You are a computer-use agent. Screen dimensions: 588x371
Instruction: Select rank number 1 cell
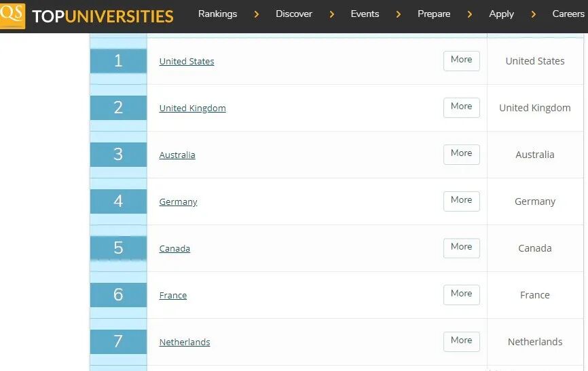pos(118,61)
